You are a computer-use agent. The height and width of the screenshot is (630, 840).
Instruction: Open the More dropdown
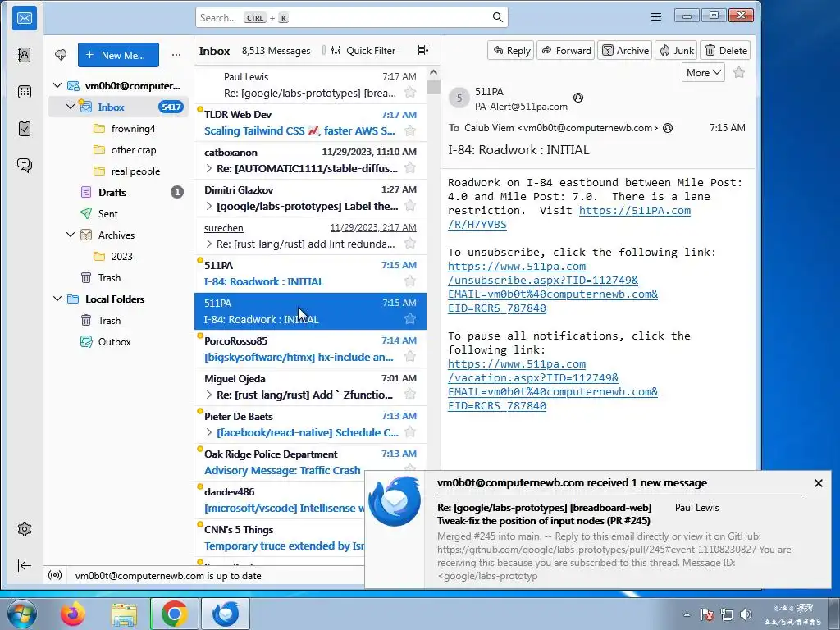(703, 72)
